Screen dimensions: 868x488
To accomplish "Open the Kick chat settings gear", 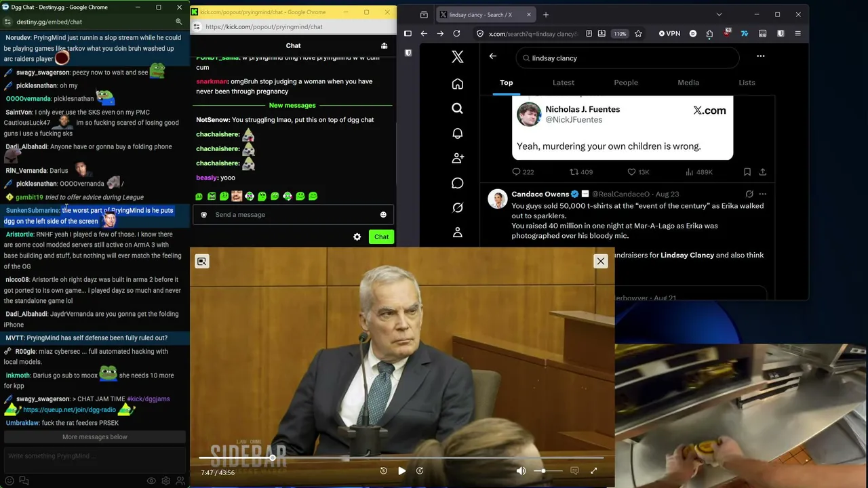I will tap(357, 237).
